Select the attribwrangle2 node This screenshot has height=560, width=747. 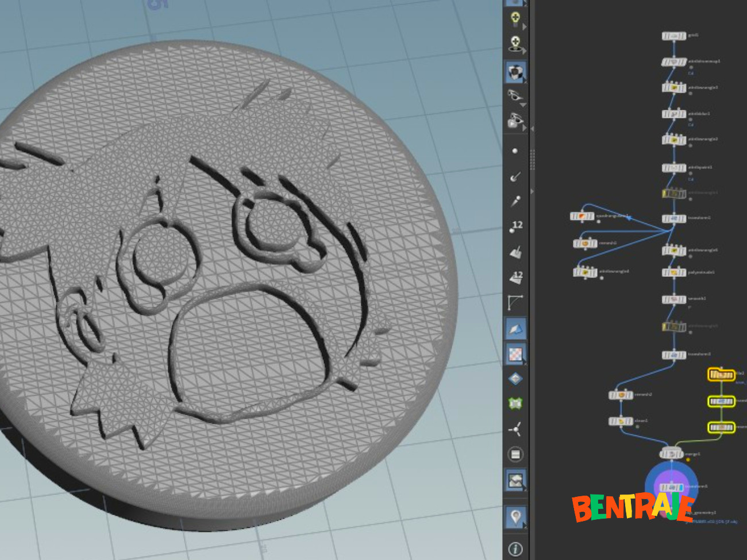tap(673, 140)
